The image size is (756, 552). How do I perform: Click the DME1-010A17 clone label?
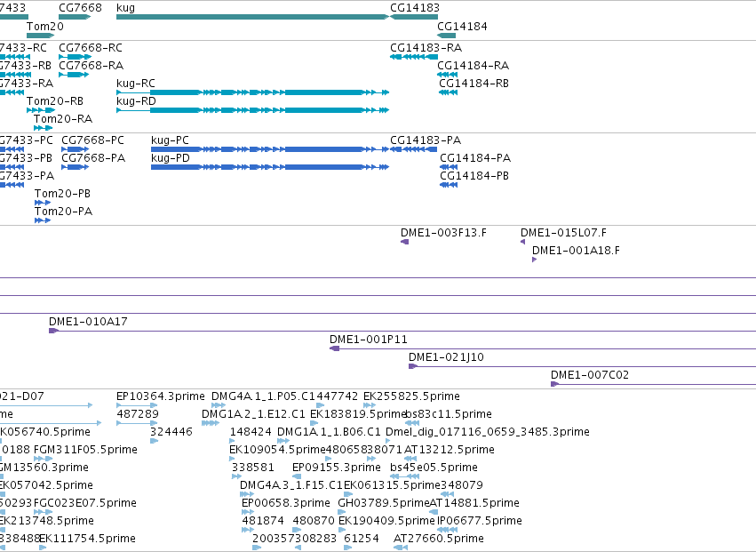point(88,322)
